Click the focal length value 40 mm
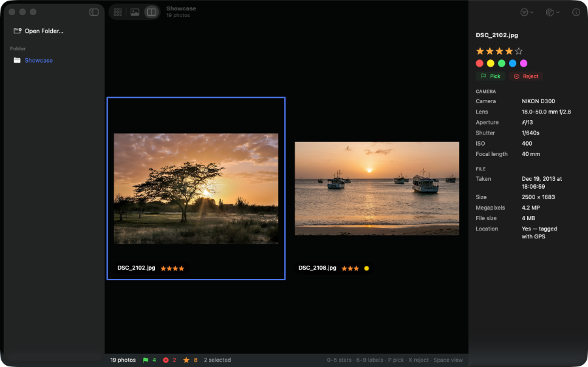The width and height of the screenshot is (588, 367). coord(531,153)
